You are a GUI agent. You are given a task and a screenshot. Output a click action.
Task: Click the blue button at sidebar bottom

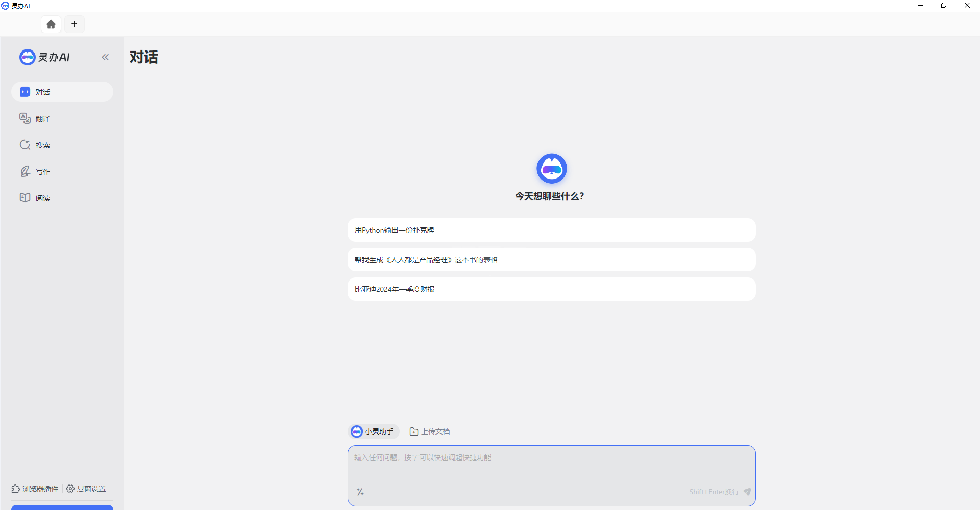[x=62, y=507]
